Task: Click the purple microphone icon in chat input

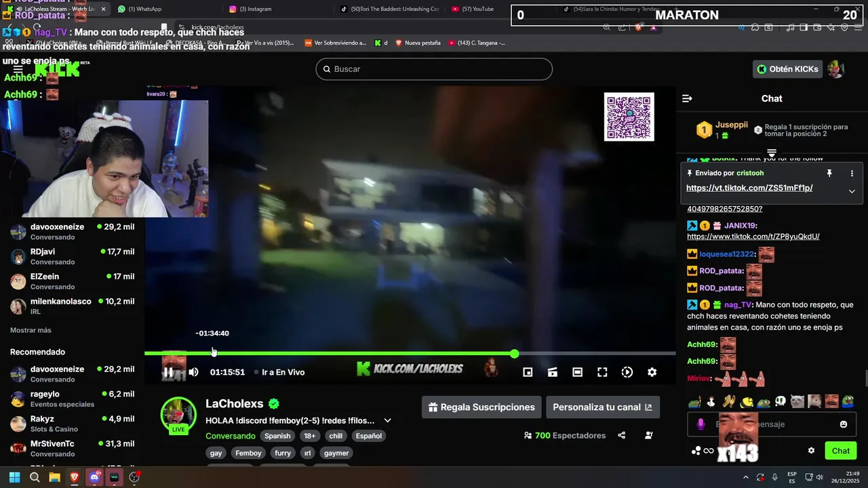Action: (x=701, y=424)
